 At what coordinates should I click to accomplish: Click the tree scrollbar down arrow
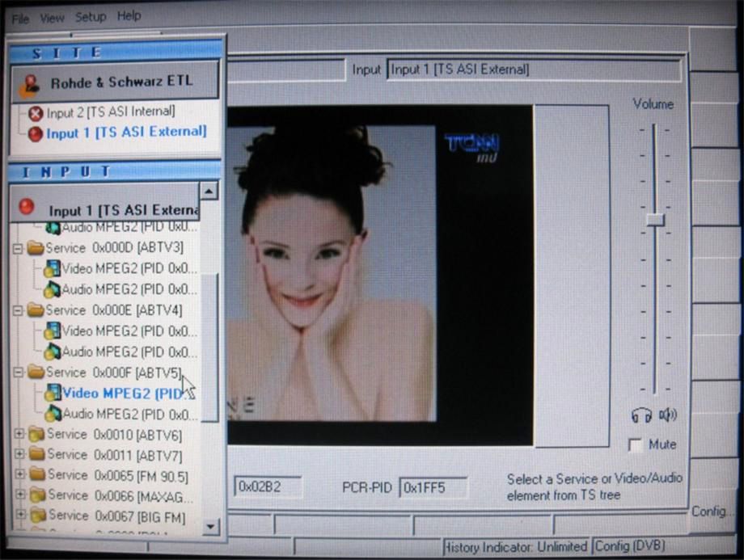point(210,527)
